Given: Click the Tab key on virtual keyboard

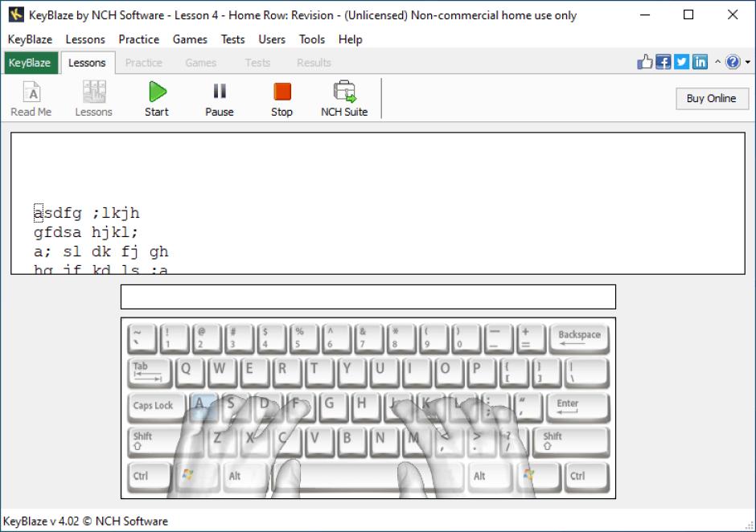Looking at the screenshot, I should coord(150,373).
